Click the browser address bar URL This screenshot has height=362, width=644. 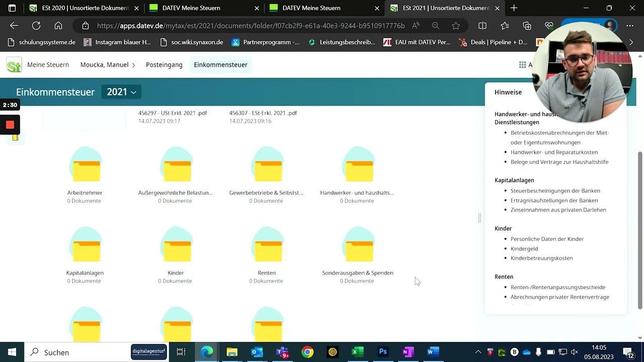[x=251, y=26]
